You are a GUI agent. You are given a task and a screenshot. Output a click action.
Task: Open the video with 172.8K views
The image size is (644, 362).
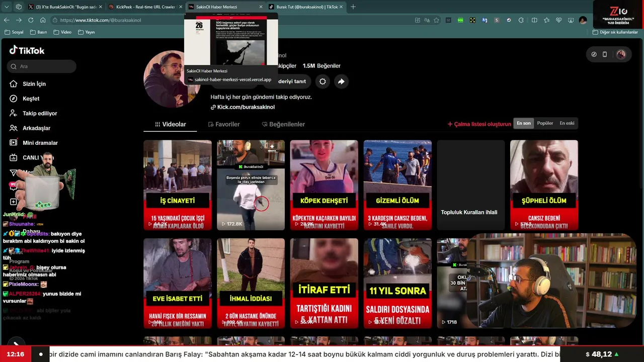point(251,185)
